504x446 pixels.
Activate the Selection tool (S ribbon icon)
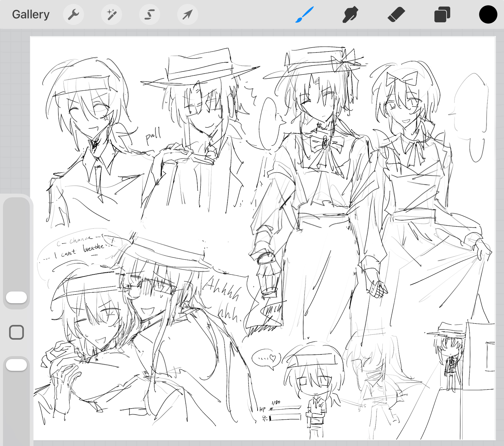(150, 14)
